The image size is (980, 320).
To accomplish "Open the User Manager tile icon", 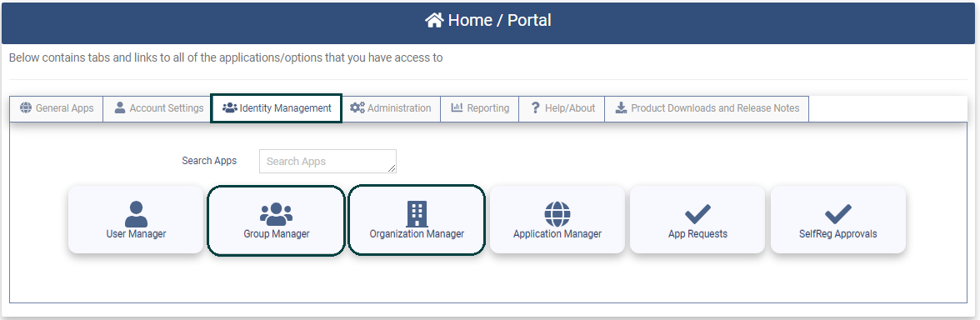I will [x=136, y=213].
